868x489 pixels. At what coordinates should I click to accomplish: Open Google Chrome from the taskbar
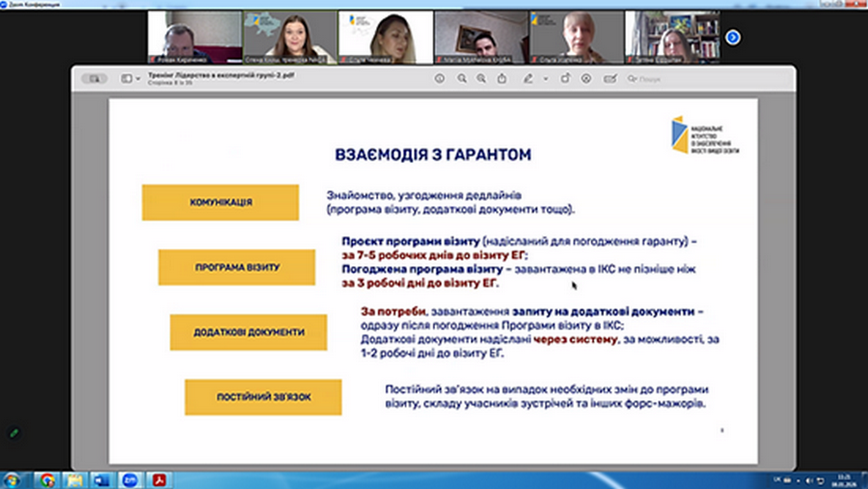pos(47,479)
